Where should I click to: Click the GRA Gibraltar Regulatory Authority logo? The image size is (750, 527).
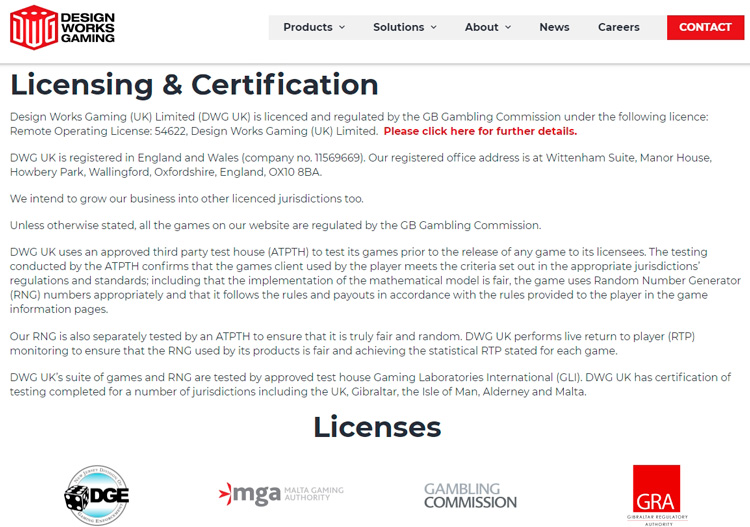(656, 494)
